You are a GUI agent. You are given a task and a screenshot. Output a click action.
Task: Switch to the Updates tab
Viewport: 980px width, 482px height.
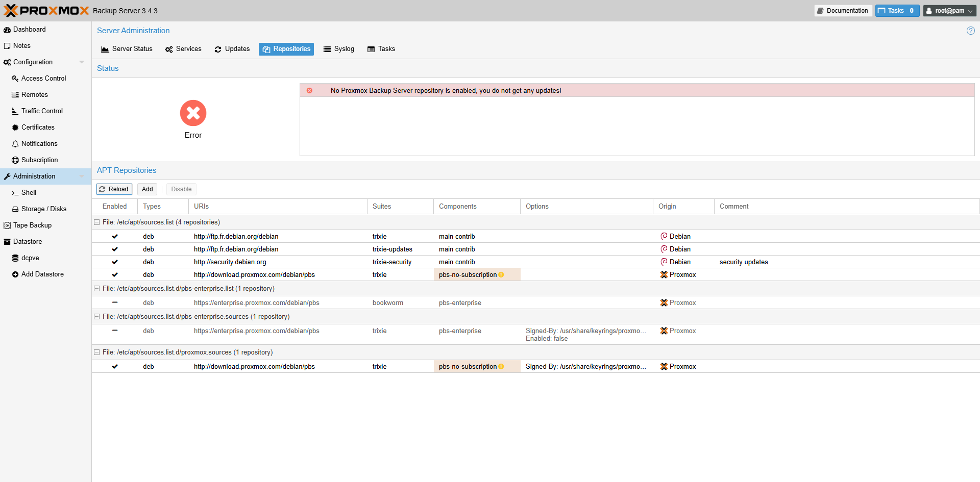pos(232,49)
